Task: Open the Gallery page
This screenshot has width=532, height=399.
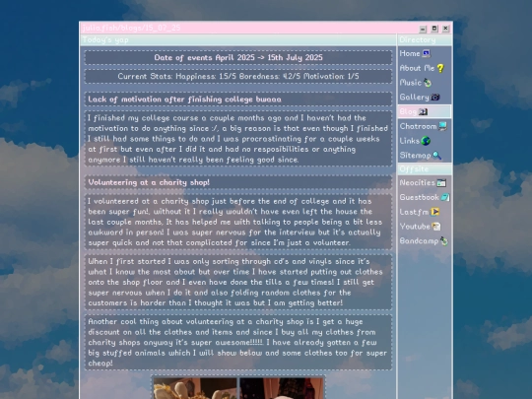Action: click(414, 98)
